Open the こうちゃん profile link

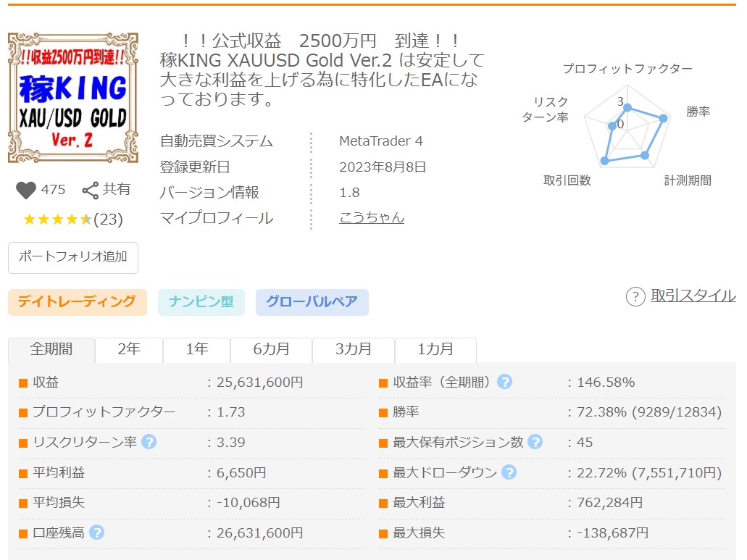372,217
